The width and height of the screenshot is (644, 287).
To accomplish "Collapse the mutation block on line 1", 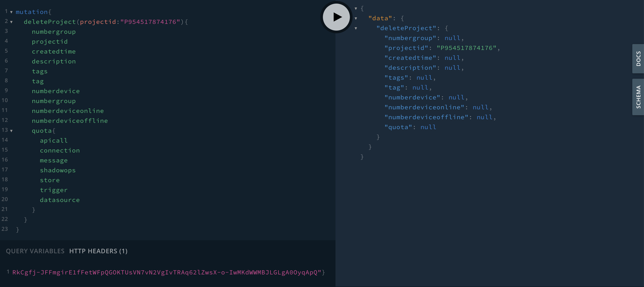I will [11, 12].
